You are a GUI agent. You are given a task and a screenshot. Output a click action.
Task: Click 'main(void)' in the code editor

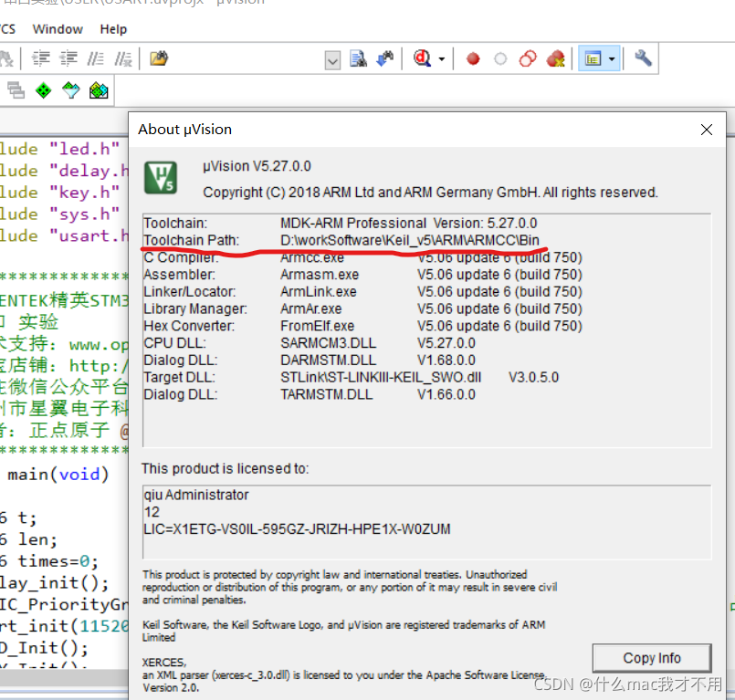pos(58,475)
